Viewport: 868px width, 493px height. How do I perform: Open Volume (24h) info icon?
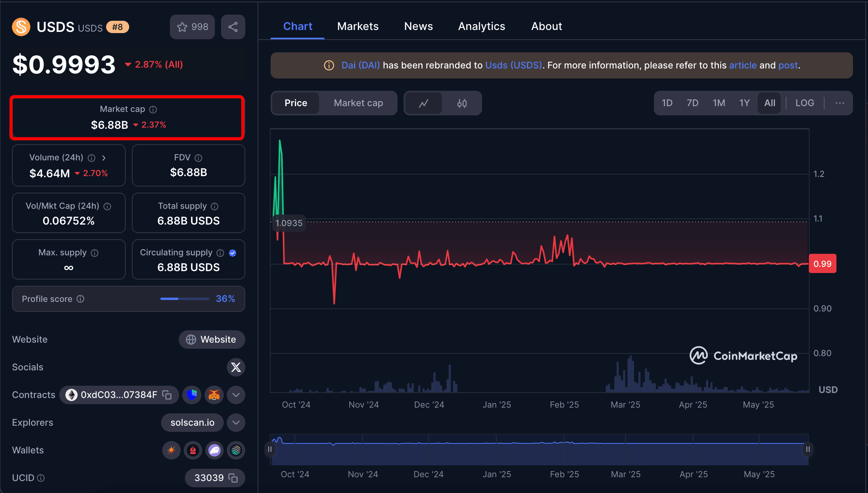click(x=91, y=158)
